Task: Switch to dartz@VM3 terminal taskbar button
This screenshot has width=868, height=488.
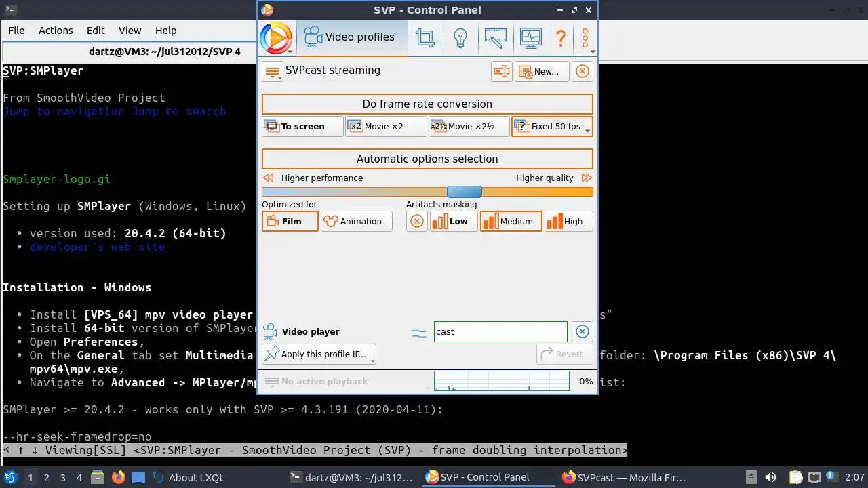Action: point(351,477)
